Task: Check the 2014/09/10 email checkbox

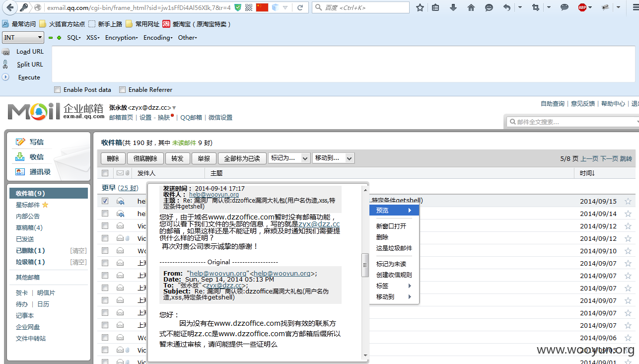Action: 105,251
